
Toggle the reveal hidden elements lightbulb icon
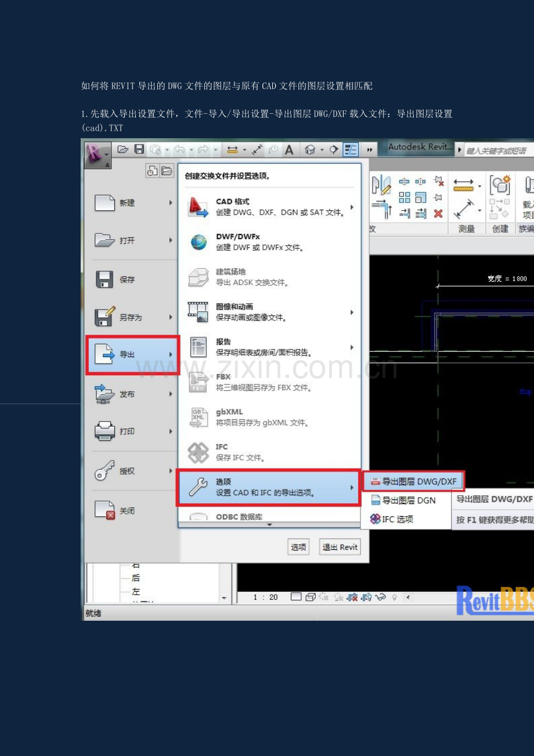[x=395, y=597]
